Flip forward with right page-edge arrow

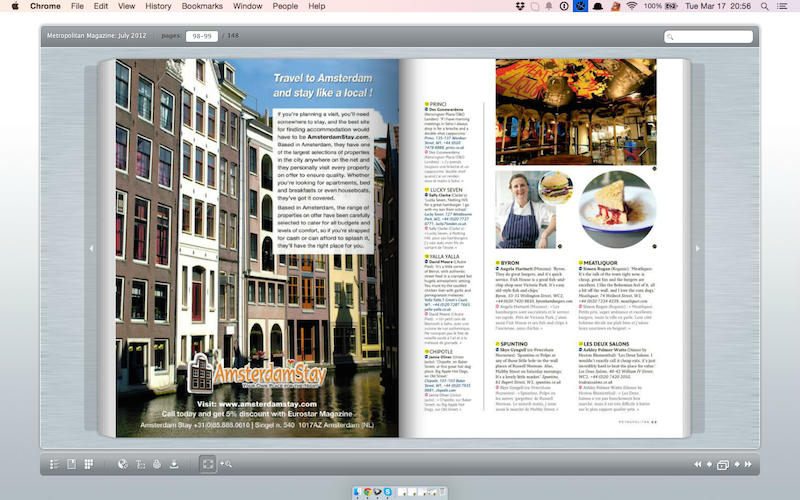[697, 248]
